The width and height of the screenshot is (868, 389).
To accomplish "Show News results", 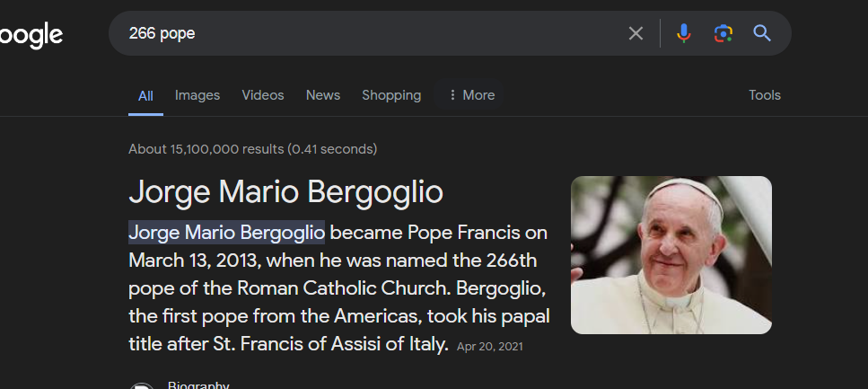I will 323,95.
